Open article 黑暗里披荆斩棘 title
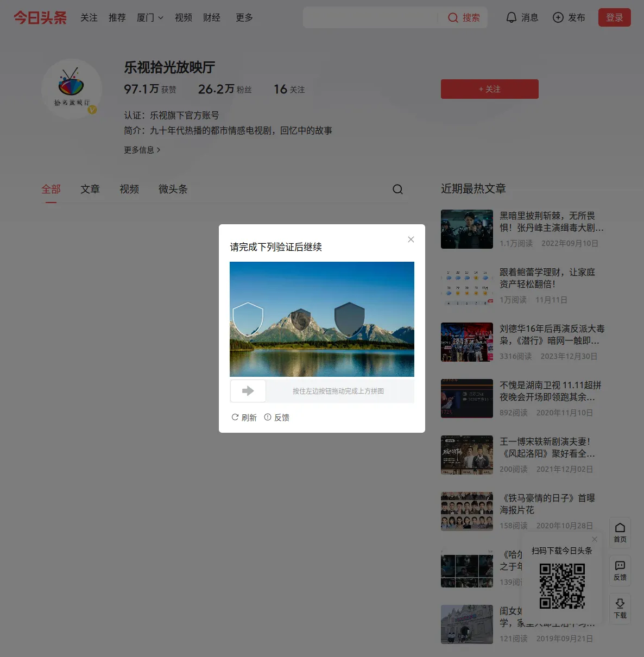The width and height of the screenshot is (644, 657). 552,222
